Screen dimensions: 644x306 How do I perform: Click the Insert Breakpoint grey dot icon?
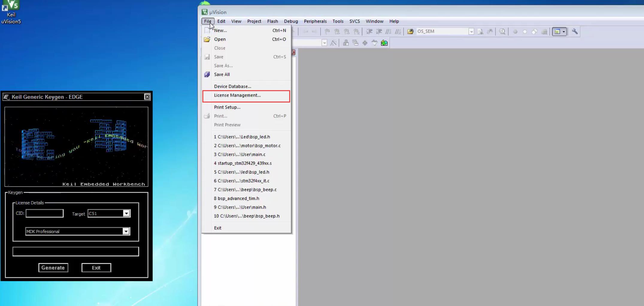515,31
